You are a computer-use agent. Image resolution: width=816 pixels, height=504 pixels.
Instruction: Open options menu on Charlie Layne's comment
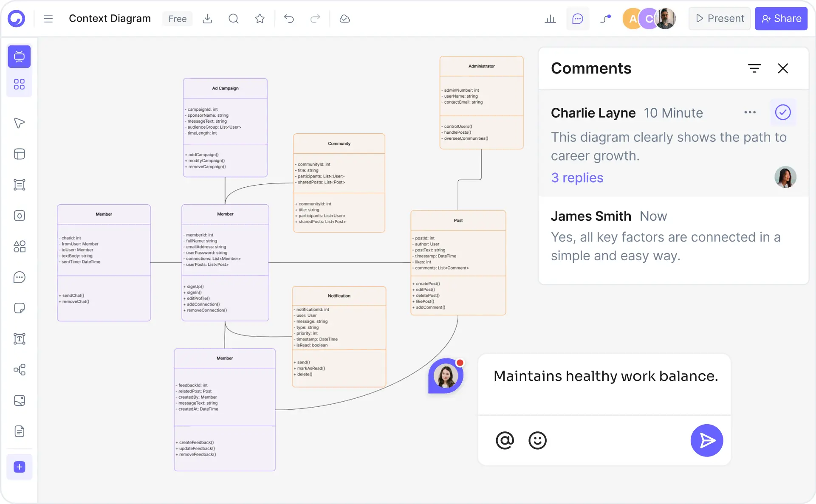[750, 112]
